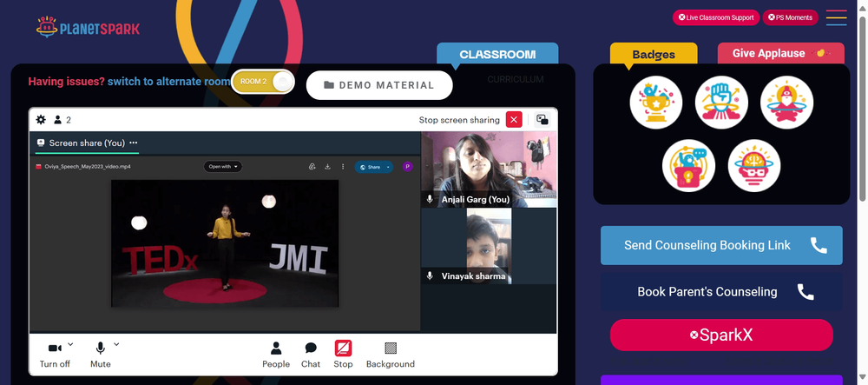
Task: Click the blue Share button
Action: (371, 167)
